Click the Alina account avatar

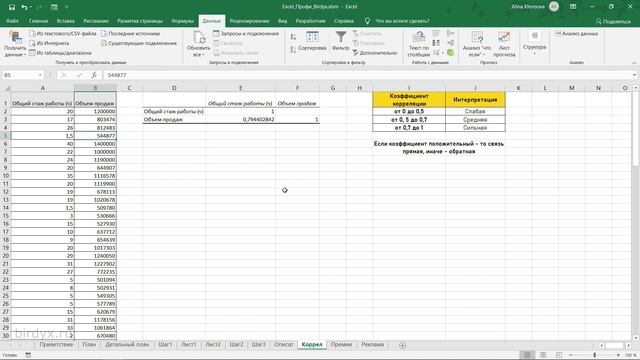pyautogui.click(x=554, y=7)
